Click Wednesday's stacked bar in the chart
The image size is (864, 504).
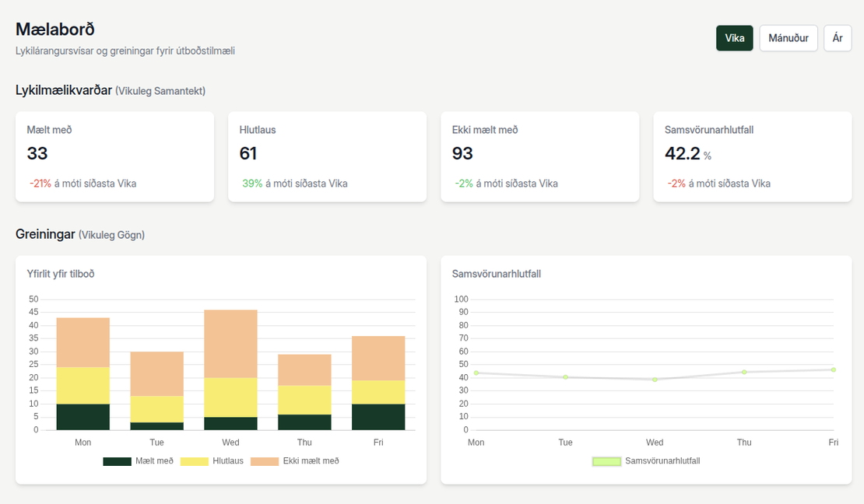(230, 369)
